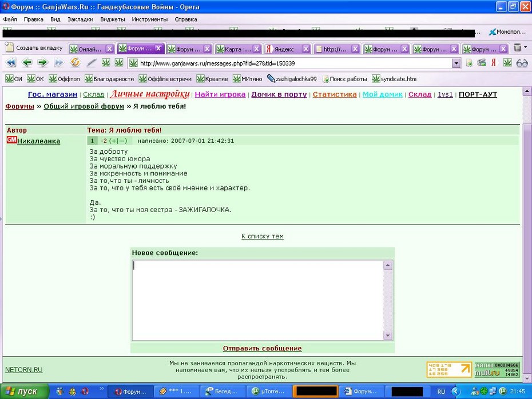This screenshot has width=532, height=399.
Task: Click the fast-forward double-arrow button
Action: tap(59, 63)
